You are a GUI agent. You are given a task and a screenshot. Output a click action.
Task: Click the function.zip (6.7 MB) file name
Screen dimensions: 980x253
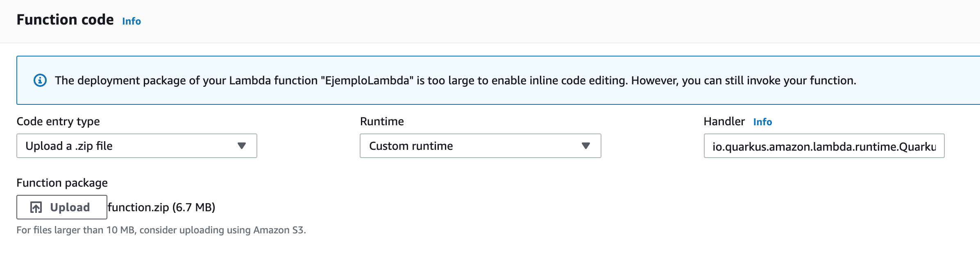(161, 208)
